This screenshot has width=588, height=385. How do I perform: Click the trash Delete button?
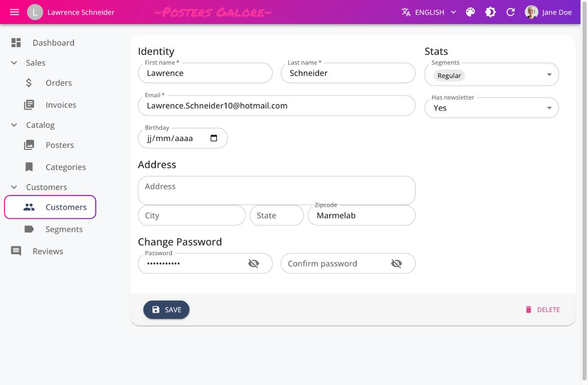click(x=542, y=310)
